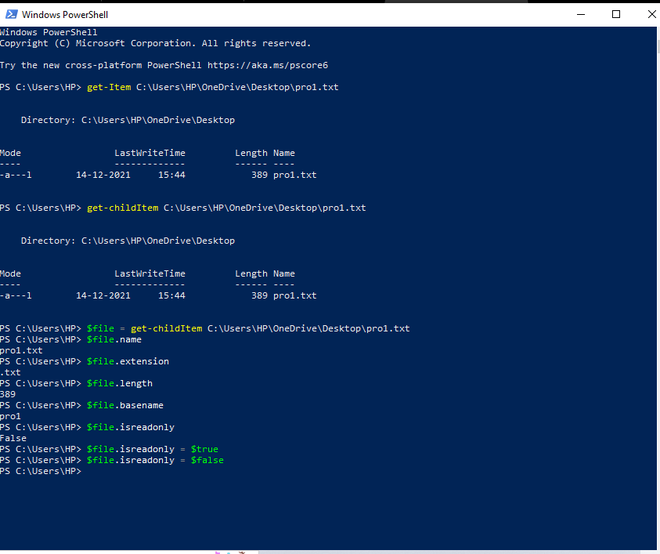Click the 'pro1.txt' output below $file.name
This screenshot has width=660, height=554.
click(21, 350)
